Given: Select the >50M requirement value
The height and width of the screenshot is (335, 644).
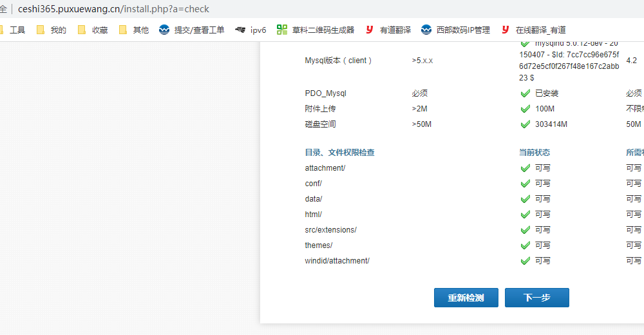Looking at the screenshot, I should tap(422, 124).
